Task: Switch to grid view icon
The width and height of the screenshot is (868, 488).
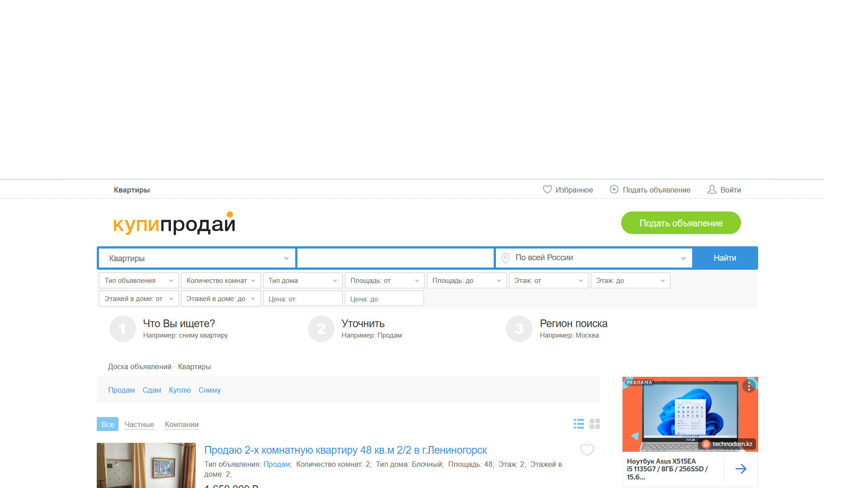Action: [x=594, y=424]
